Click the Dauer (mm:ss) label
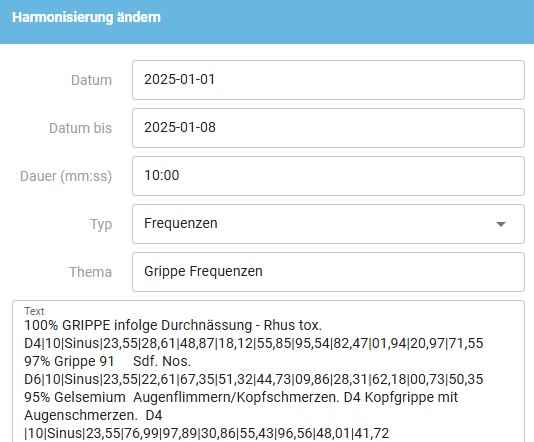This screenshot has height=442, width=534. 66,176
